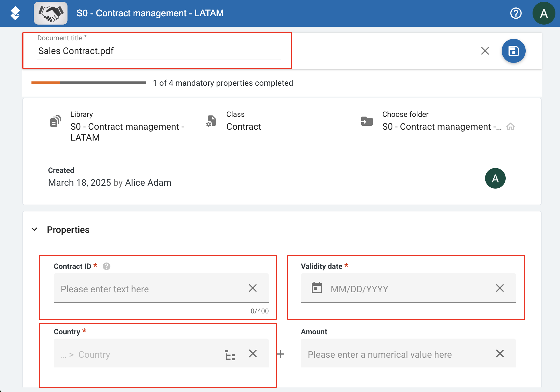Clear the Country field
This screenshot has height=392, width=560.
[253, 354]
